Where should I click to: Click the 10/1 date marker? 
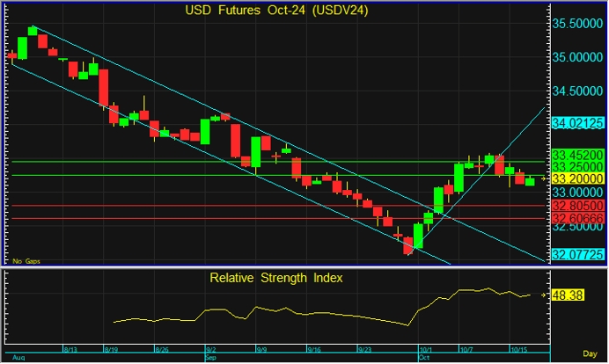tap(426, 349)
